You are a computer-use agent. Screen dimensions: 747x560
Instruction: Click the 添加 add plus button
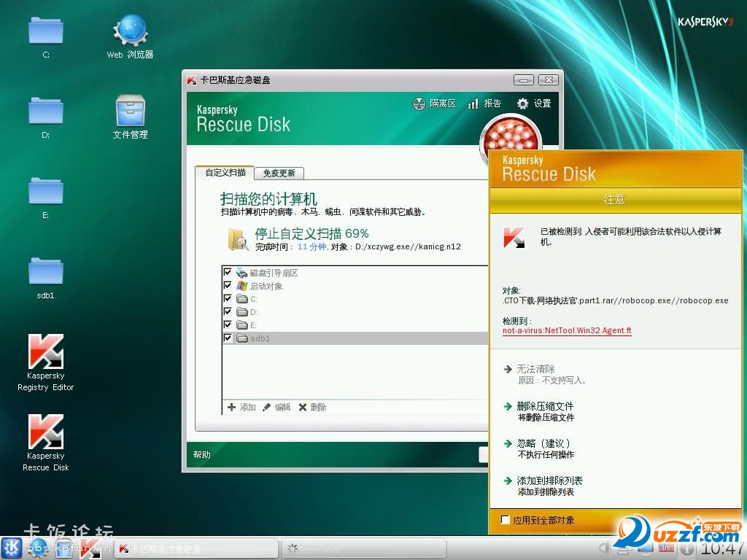pyautogui.click(x=241, y=407)
